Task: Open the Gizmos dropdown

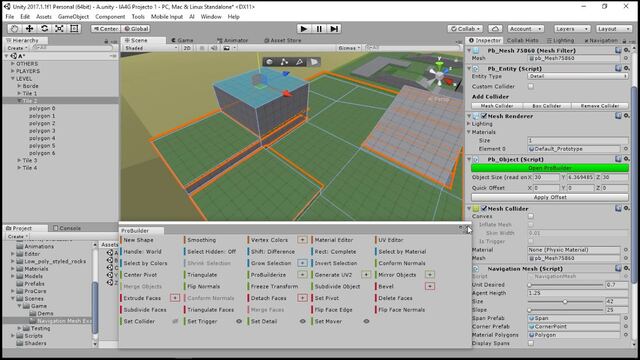Action: 349,48
